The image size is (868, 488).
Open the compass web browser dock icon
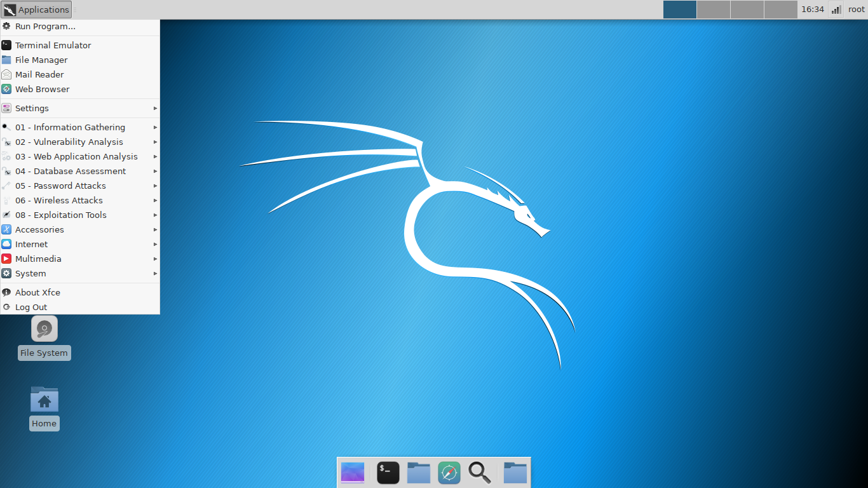449,473
